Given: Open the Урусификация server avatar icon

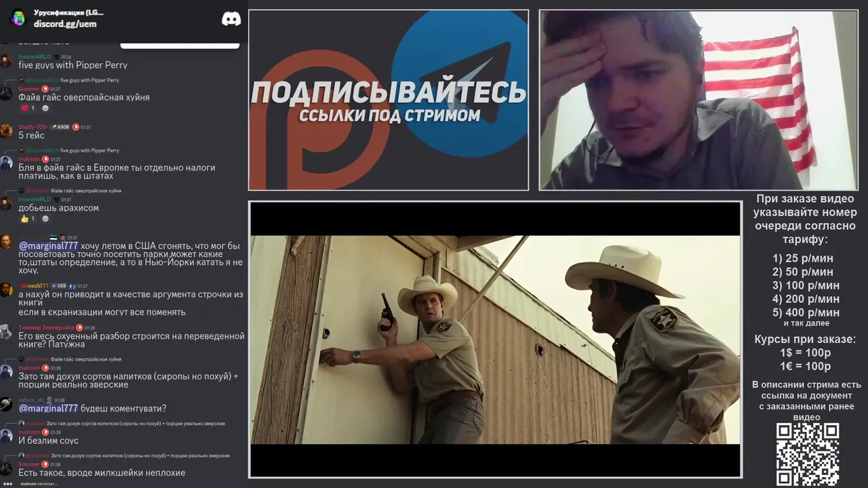Looking at the screenshot, I should (18, 18).
